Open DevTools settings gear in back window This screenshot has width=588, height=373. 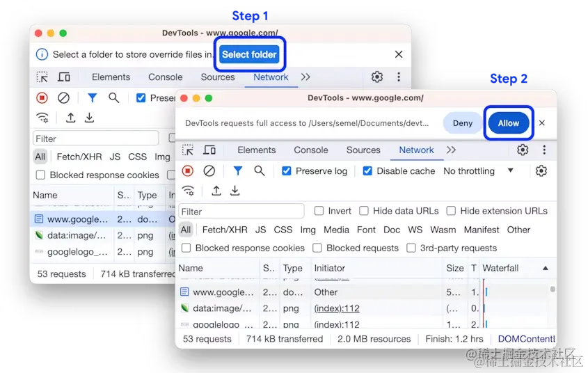(377, 77)
